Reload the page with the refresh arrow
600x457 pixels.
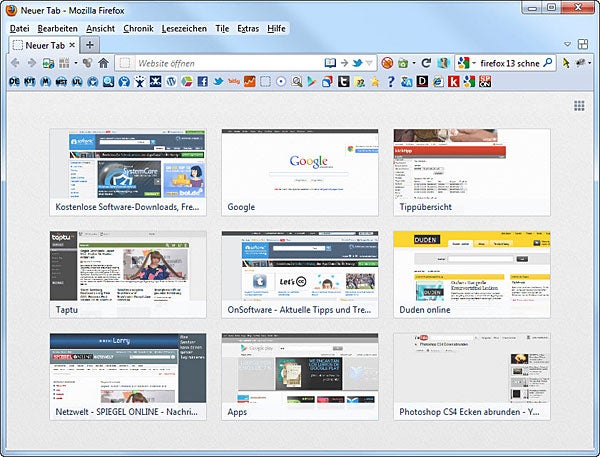coord(426,63)
